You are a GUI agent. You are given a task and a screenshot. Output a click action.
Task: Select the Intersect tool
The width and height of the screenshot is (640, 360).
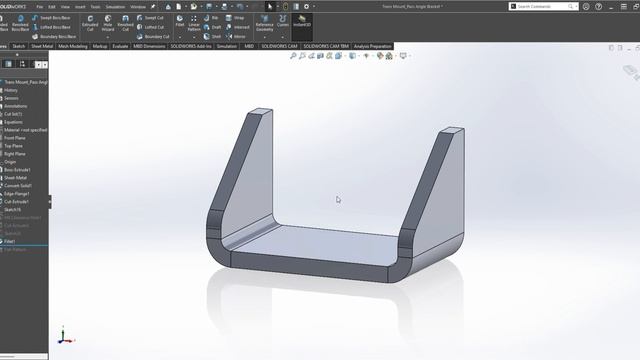238,27
